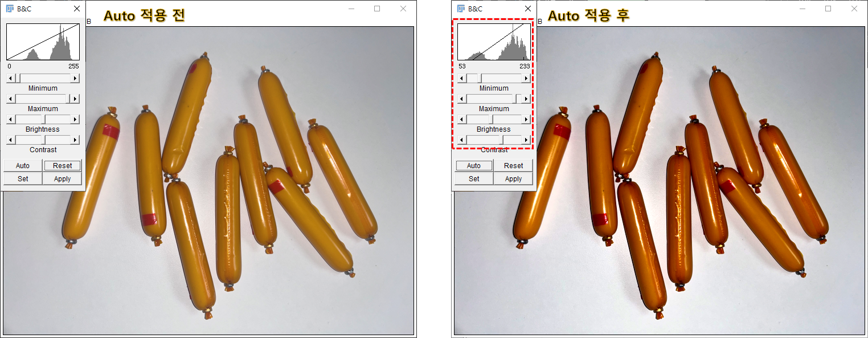Click Reset in the 53–233 B&C window

[x=514, y=166]
